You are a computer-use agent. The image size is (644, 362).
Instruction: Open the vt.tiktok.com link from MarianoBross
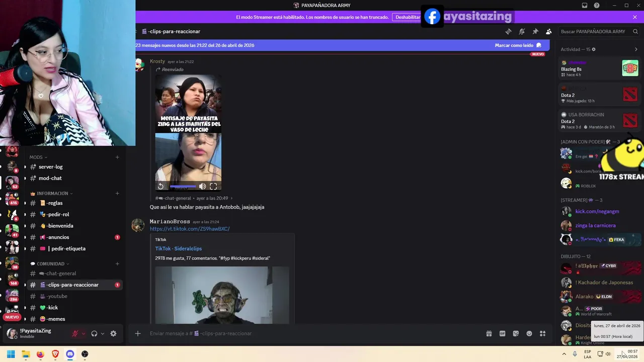pos(190,229)
